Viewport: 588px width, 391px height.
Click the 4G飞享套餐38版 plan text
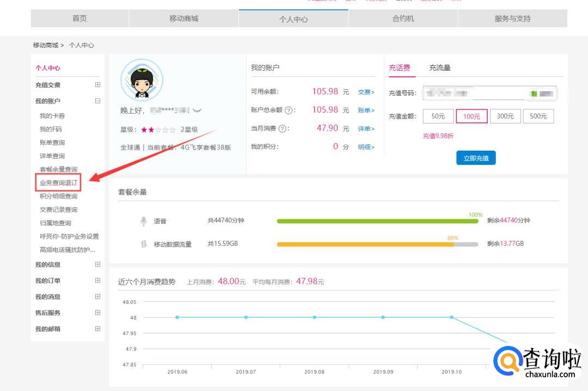tap(206, 147)
